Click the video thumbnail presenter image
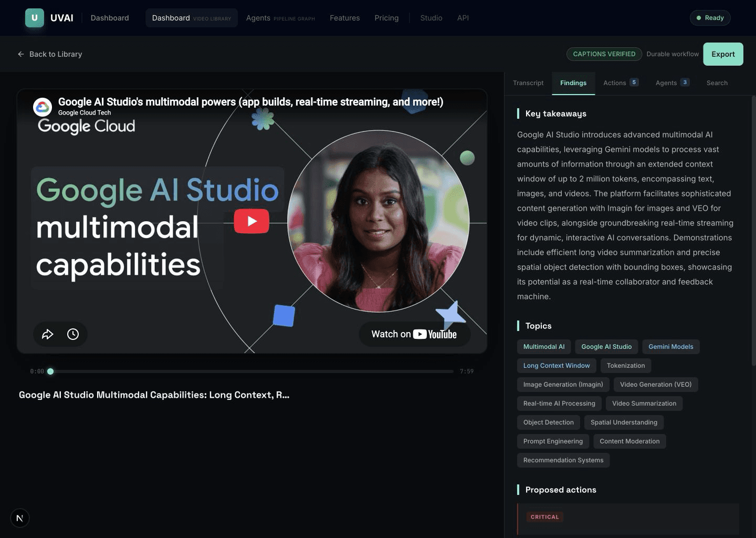 pyautogui.click(x=379, y=221)
